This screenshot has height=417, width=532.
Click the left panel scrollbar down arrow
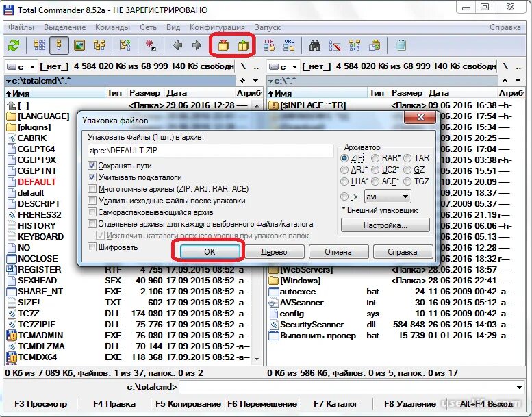(257, 359)
